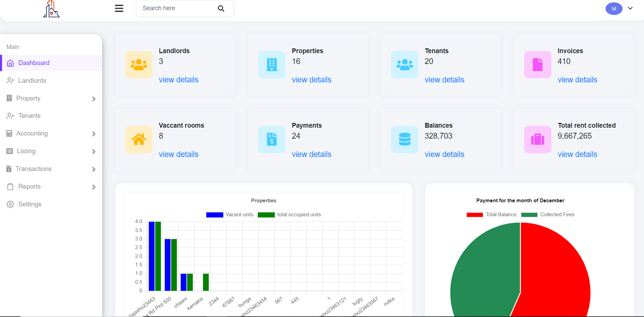Click the user avatar M
Image resolution: width=644 pixels, height=317 pixels.
[614, 9]
